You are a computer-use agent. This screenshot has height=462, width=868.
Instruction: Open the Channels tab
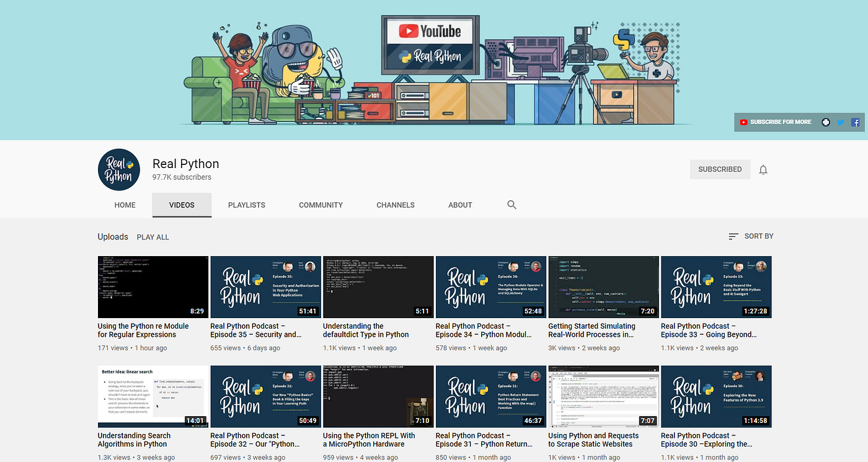pyautogui.click(x=396, y=205)
